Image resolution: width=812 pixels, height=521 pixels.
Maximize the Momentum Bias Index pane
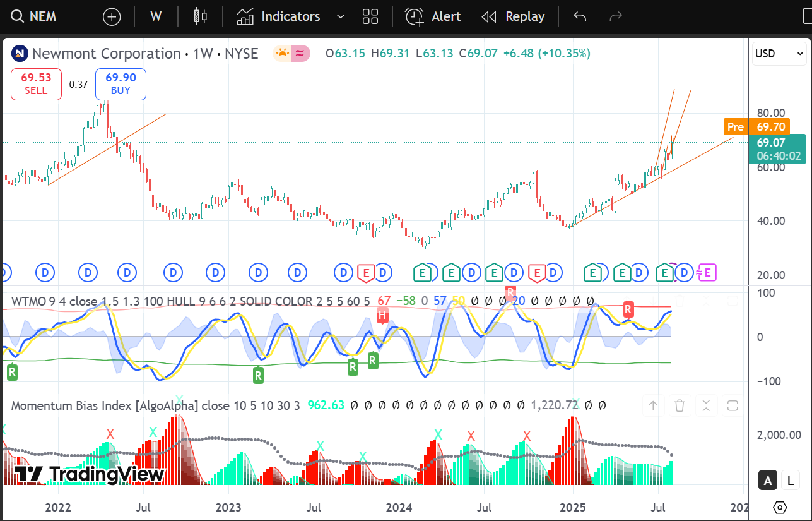click(x=733, y=405)
